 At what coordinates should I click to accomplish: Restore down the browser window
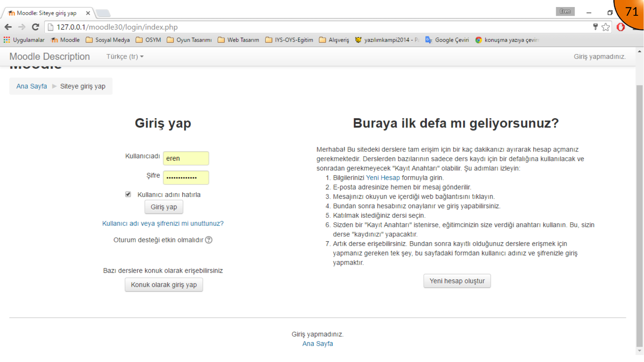tap(610, 12)
